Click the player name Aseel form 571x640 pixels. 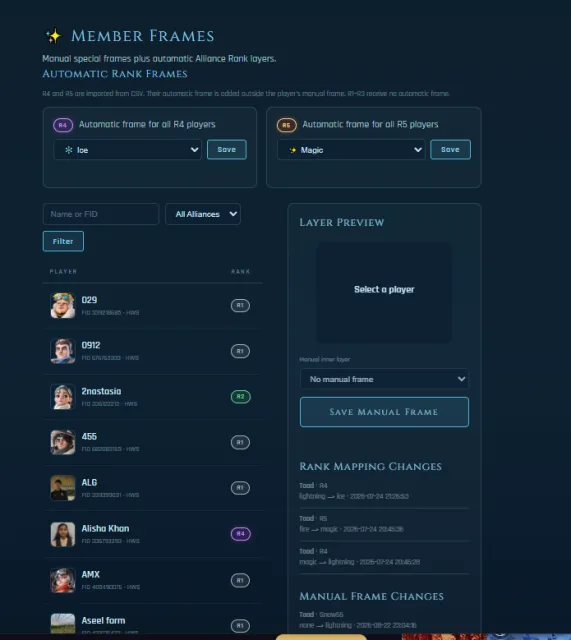(x=103, y=620)
